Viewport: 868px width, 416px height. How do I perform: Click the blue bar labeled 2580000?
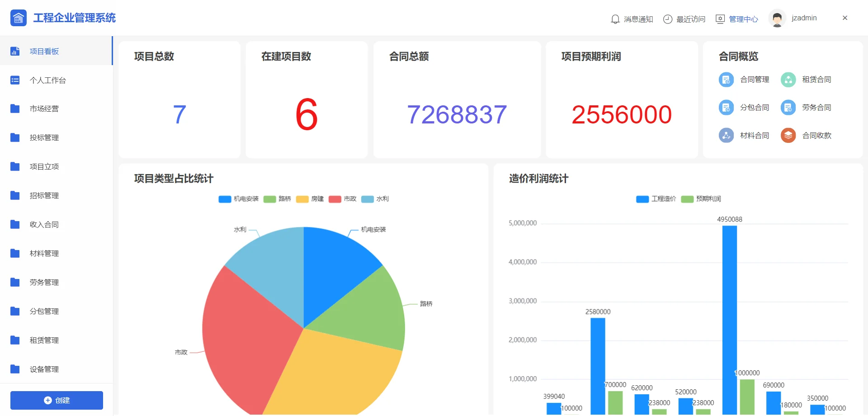pyautogui.click(x=598, y=366)
